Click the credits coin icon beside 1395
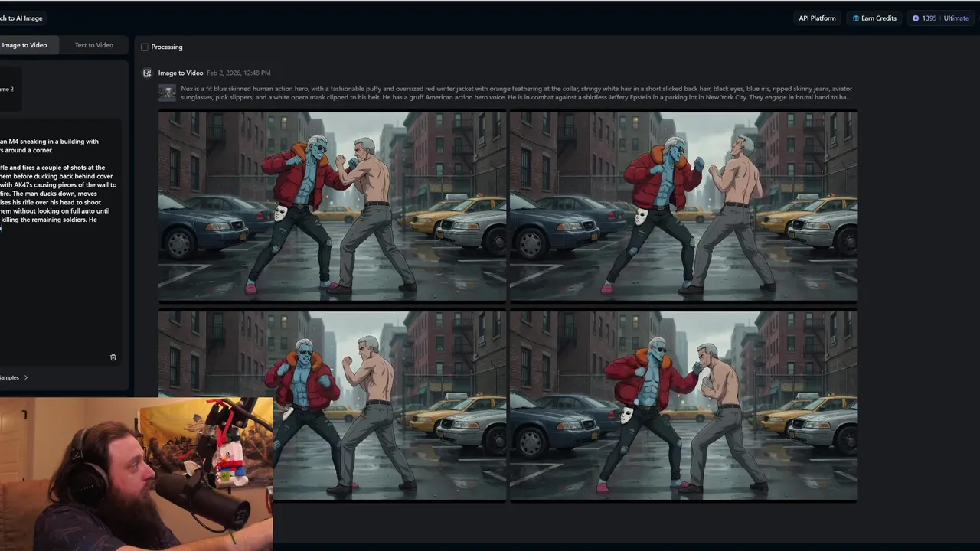This screenshot has width=980, height=551. click(x=916, y=18)
